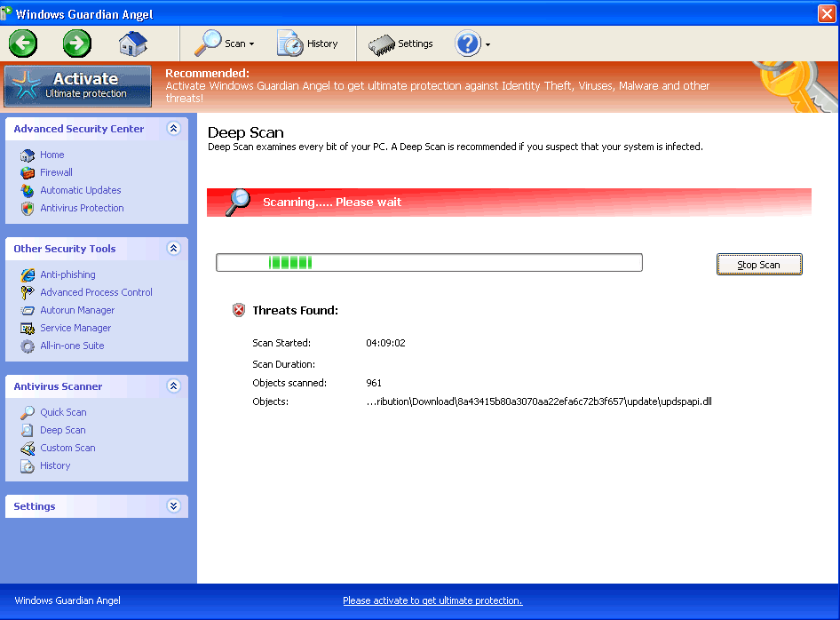
Task: Select Deep Scan in Antivirus Scanner
Action: (x=62, y=430)
